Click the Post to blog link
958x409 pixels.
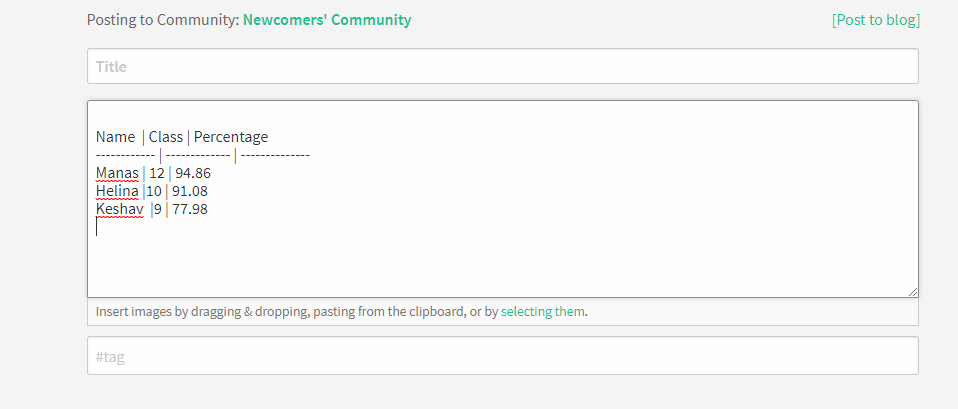[x=875, y=20]
